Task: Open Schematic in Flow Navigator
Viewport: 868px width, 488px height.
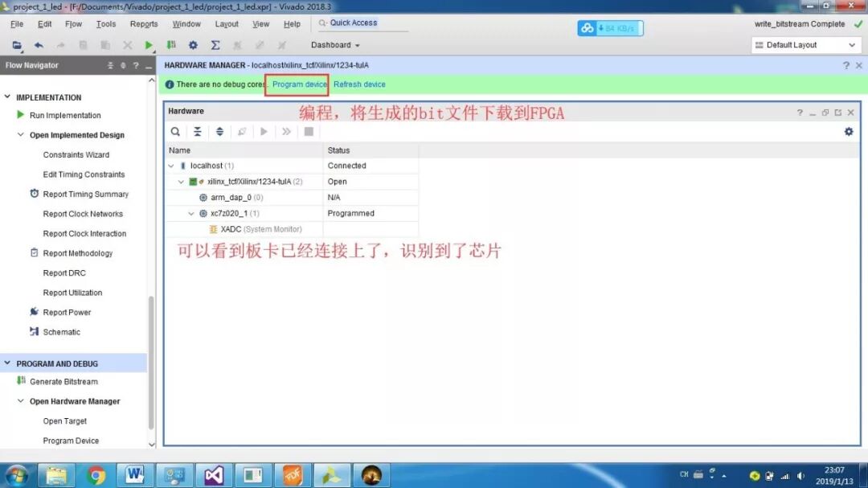Action: 61,332
